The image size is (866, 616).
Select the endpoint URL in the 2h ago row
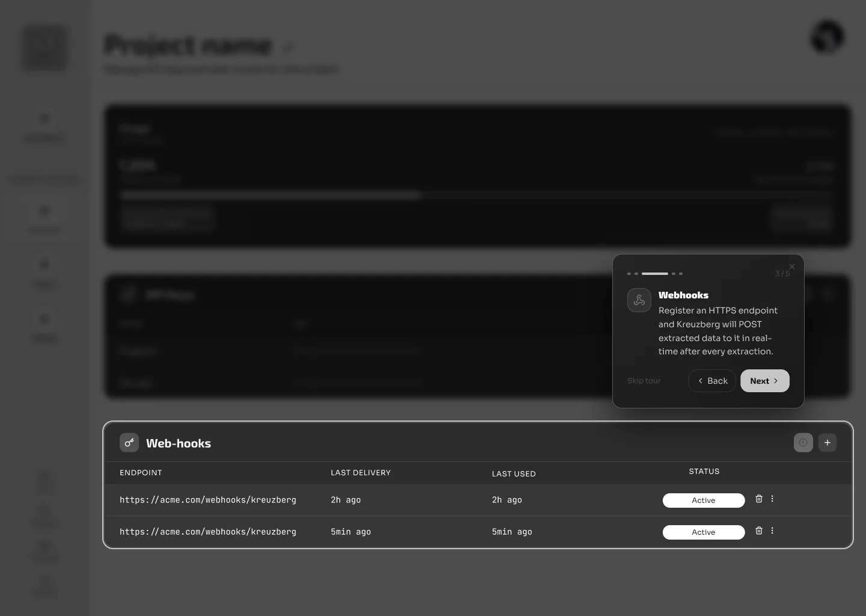[x=208, y=500]
